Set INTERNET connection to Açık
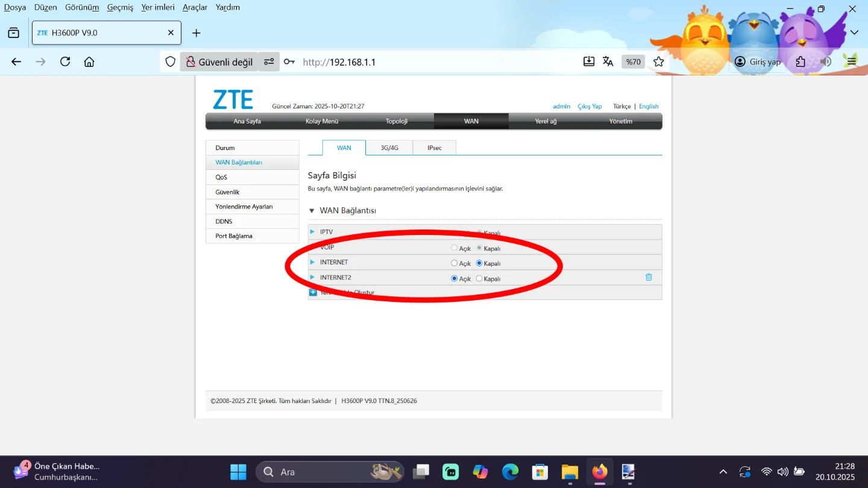Screen dimensions: 868x488 pos(454,263)
